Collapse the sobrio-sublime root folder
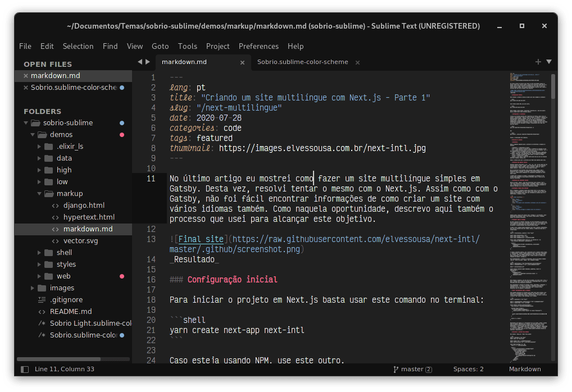The height and width of the screenshot is (392, 572). point(26,123)
